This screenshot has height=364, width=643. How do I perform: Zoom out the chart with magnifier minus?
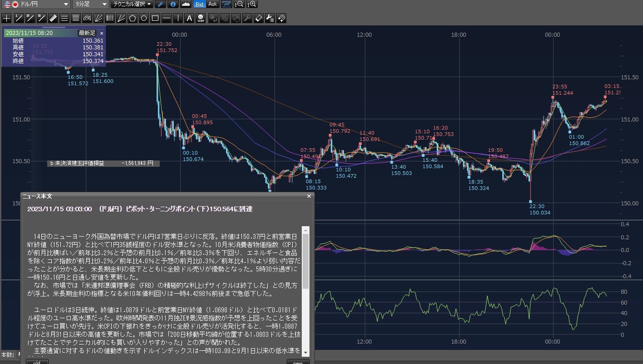click(240, 5)
